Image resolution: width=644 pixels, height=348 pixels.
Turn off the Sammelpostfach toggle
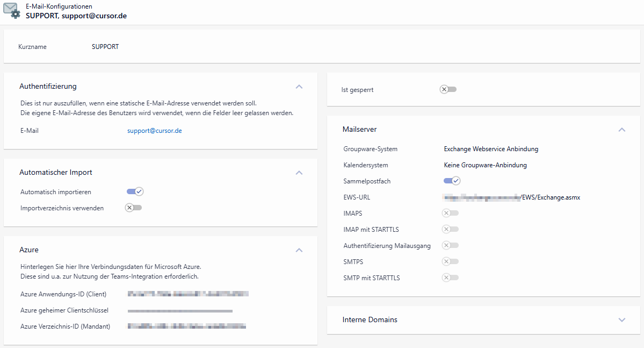click(x=452, y=181)
